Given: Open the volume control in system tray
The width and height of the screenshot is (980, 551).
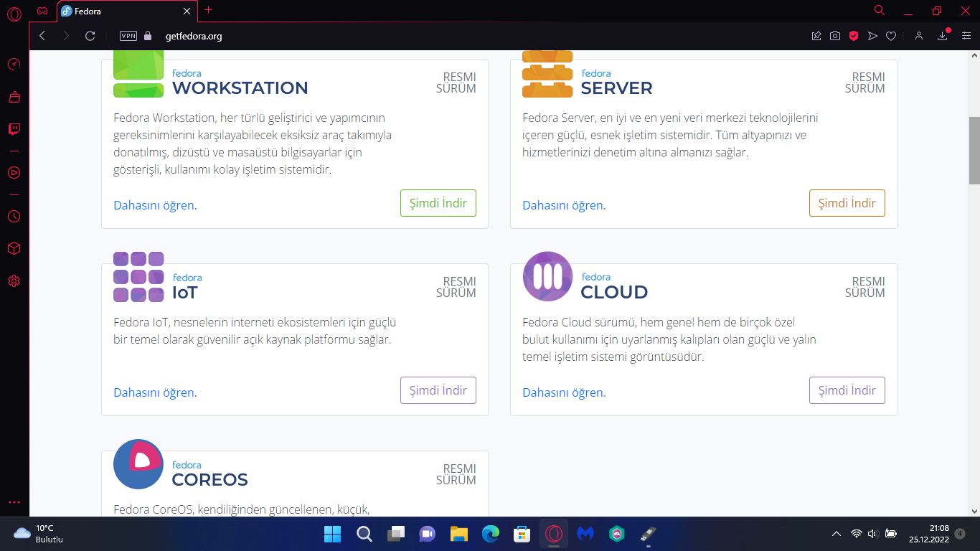Looking at the screenshot, I should pyautogui.click(x=873, y=534).
